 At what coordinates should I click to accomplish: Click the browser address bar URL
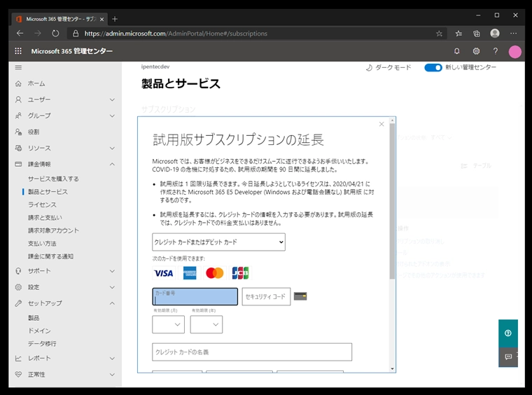(176, 33)
